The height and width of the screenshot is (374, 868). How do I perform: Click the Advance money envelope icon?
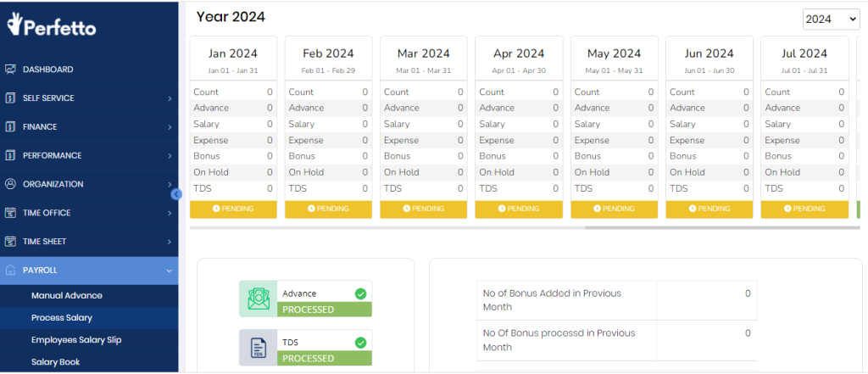point(259,299)
